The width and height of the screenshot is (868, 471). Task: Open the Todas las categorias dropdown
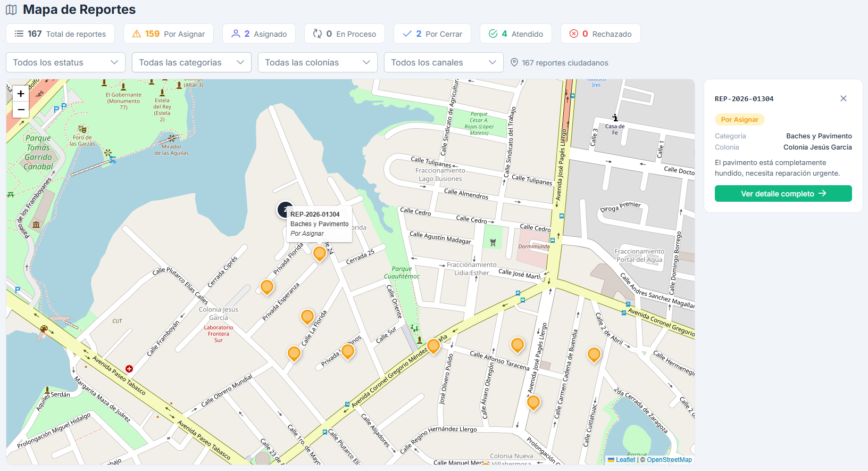coord(191,62)
